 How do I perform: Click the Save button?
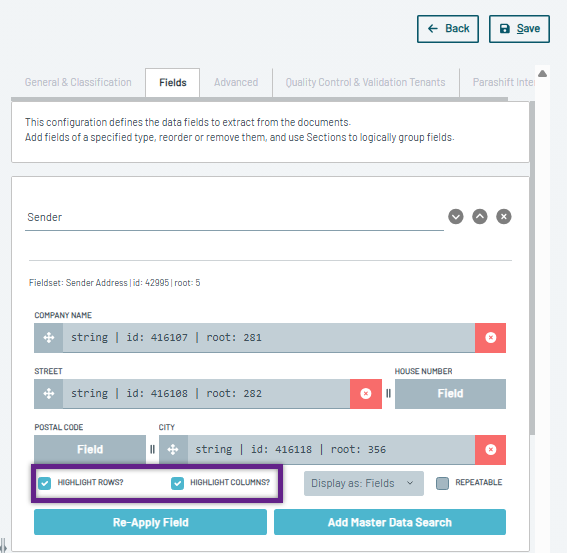coord(519,29)
